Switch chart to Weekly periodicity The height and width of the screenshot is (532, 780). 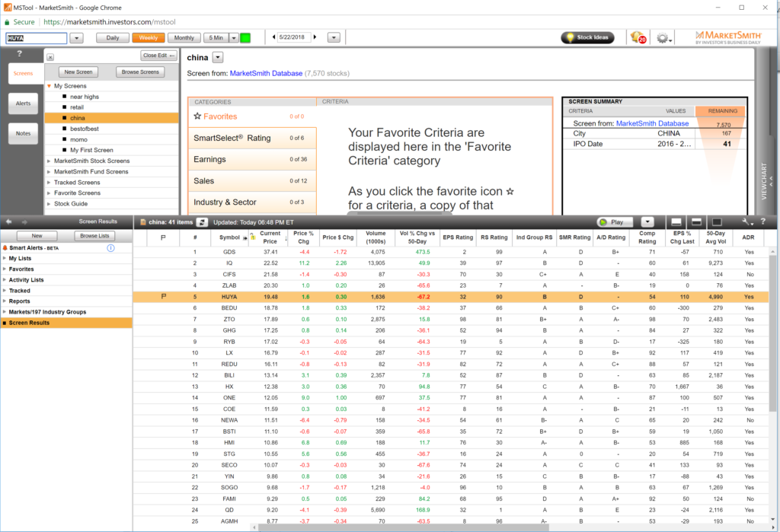click(x=149, y=38)
